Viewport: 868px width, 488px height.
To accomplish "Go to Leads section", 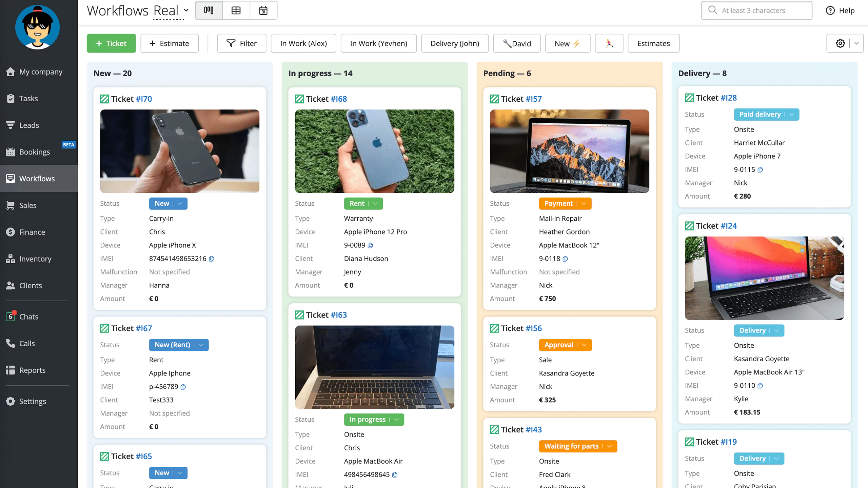I will [39, 125].
